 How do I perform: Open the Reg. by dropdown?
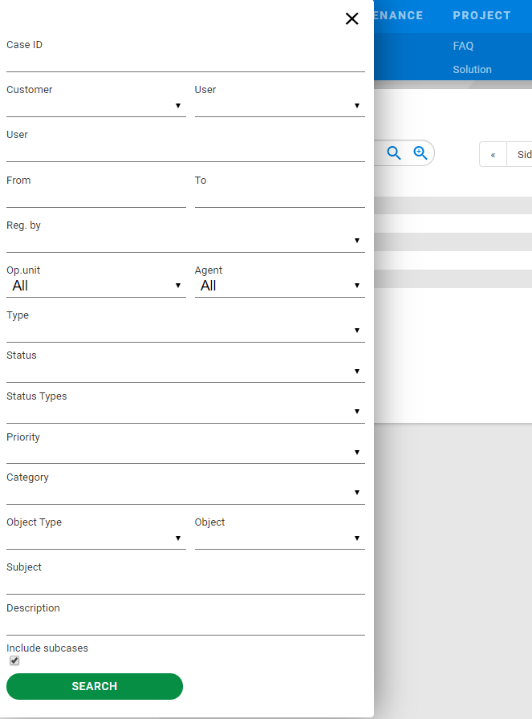pos(185,241)
